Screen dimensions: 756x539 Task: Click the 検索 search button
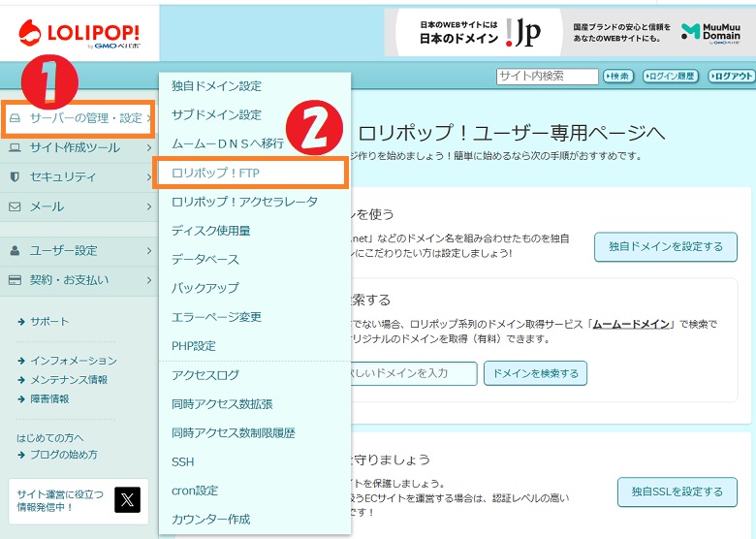coord(618,77)
